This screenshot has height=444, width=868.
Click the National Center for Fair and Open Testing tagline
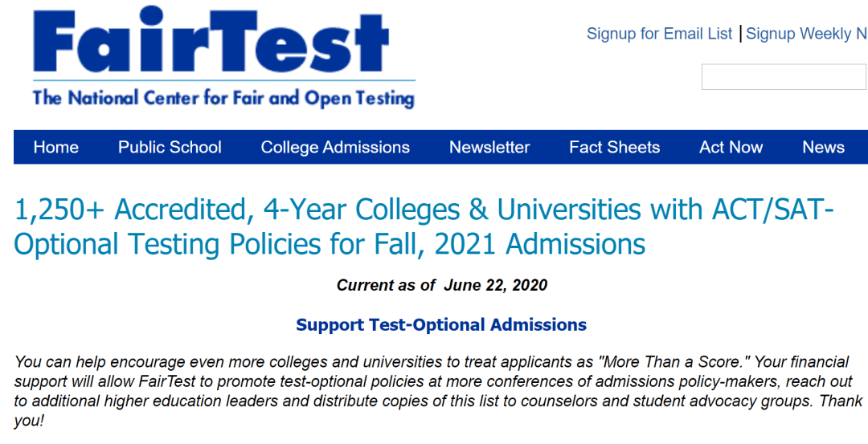pyautogui.click(x=223, y=99)
